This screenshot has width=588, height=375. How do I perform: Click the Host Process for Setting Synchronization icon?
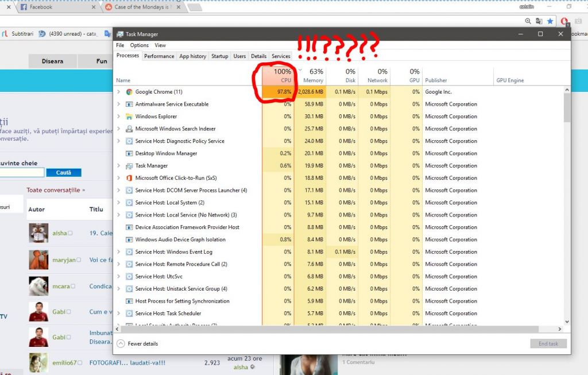tap(129, 301)
